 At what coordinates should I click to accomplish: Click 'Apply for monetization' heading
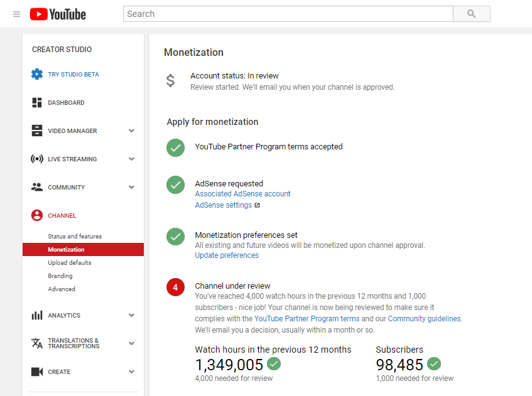212,122
